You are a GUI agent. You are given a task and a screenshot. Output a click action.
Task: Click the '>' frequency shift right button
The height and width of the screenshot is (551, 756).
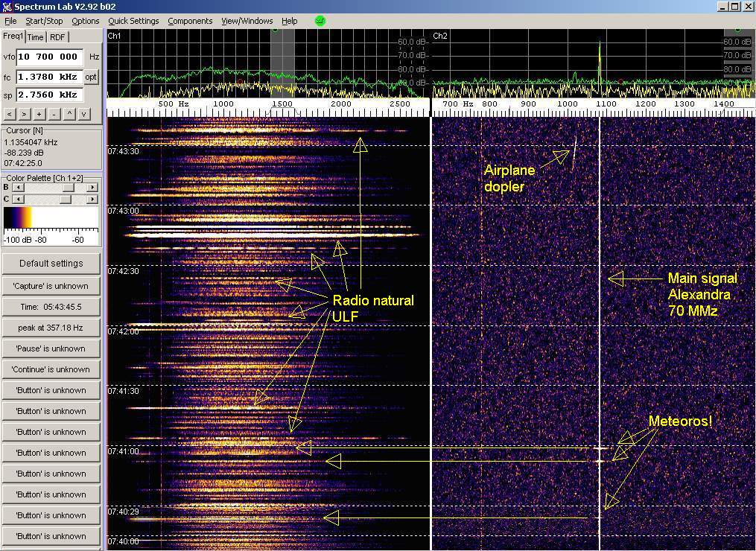(24, 114)
